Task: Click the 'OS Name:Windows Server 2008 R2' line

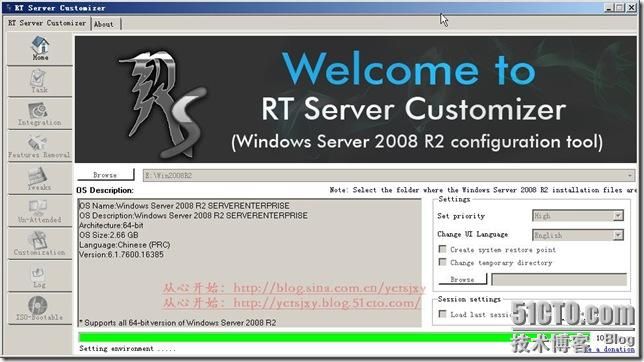Action: point(184,206)
